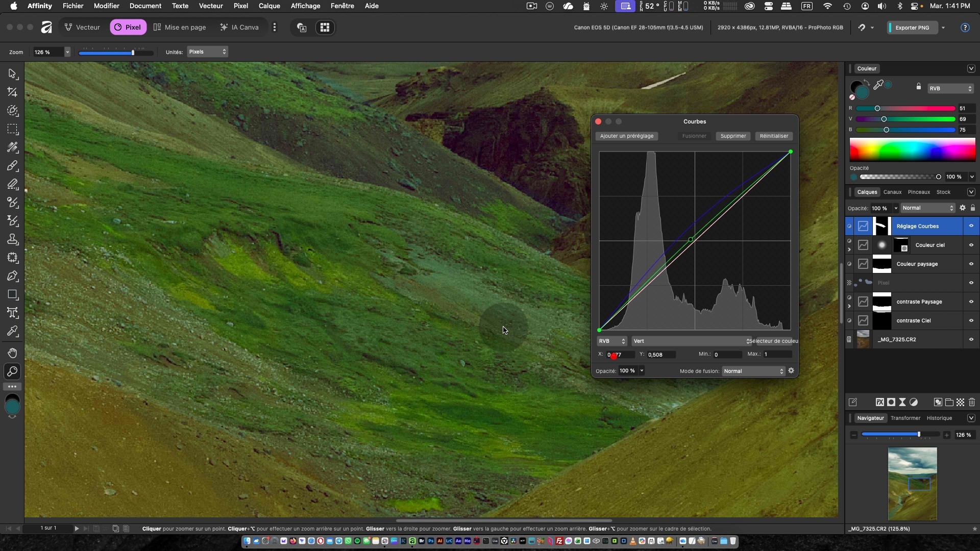Image resolution: width=980 pixels, height=551 pixels.
Task: Open layer effects FX in Calques panel
Action: pyautogui.click(x=879, y=402)
